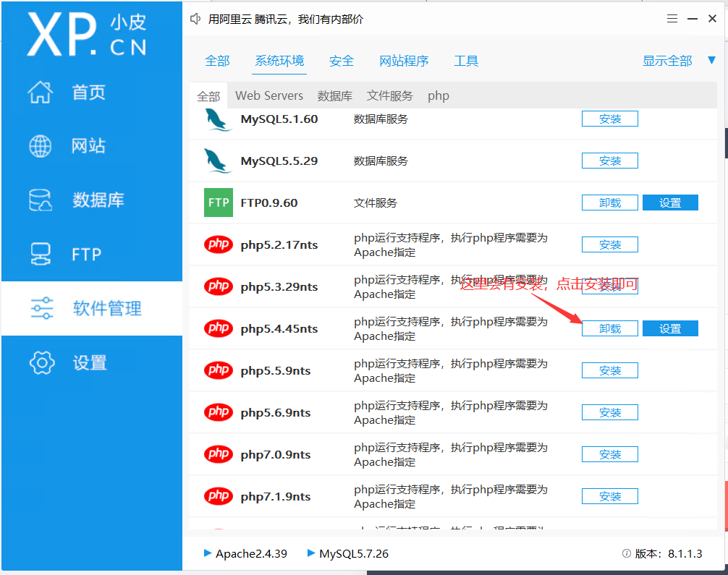Switch to the 全部 top category tab
The height and width of the screenshot is (575, 728).
click(217, 61)
